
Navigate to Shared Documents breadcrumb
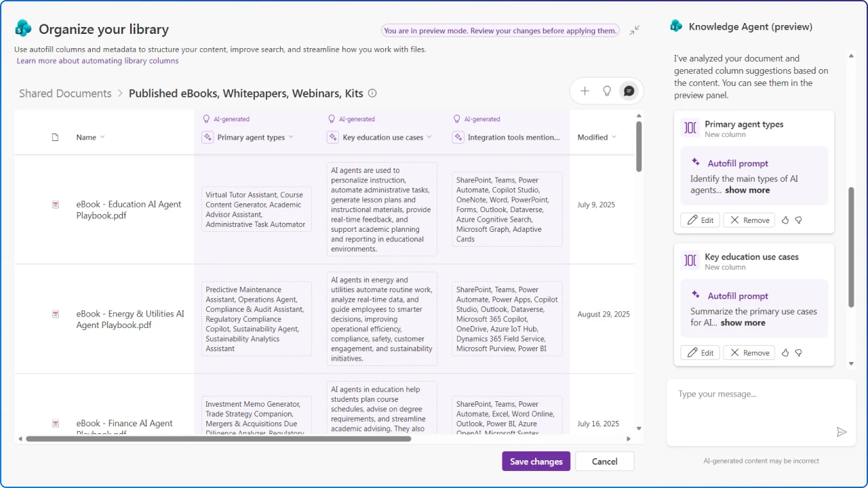pos(65,94)
